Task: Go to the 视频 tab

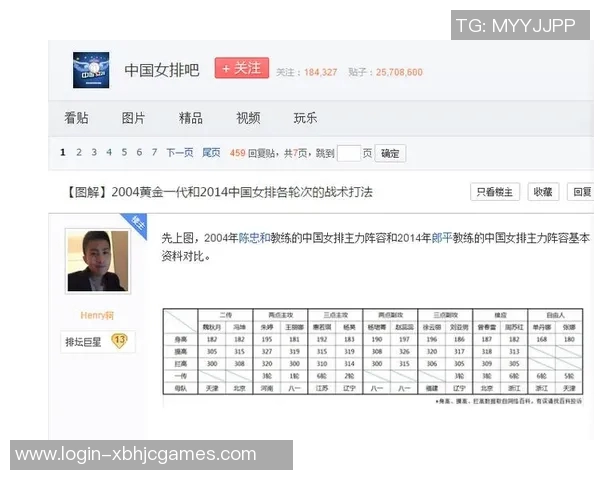Action: pyautogui.click(x=248, y=118)
